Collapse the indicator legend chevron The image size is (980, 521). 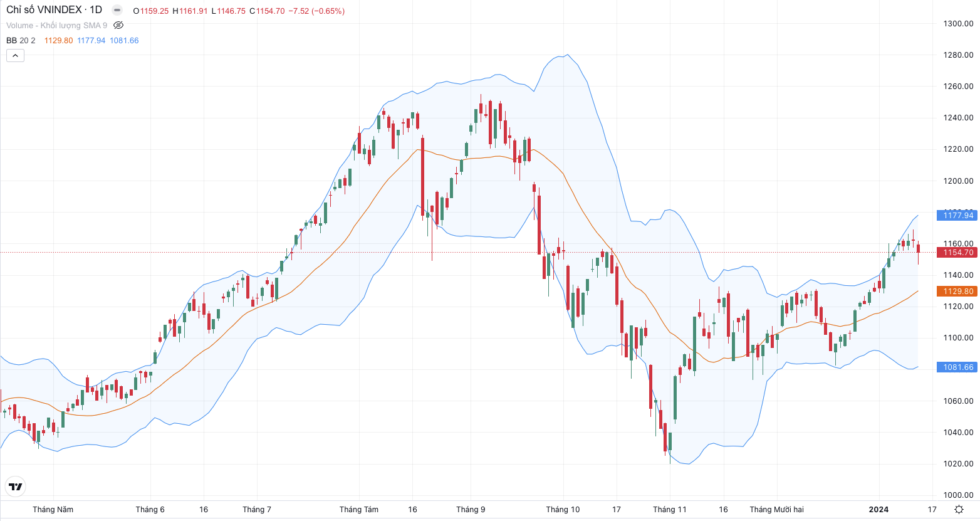point(15,56)
